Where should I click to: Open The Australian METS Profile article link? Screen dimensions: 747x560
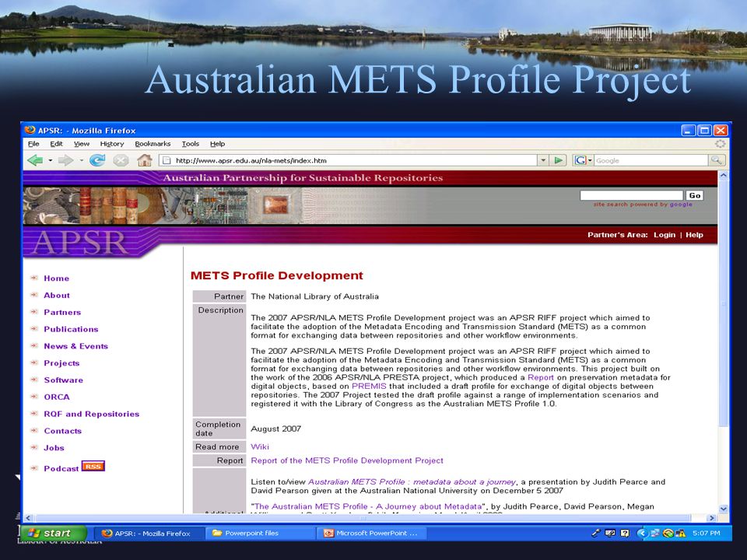(x=368, y=506)
